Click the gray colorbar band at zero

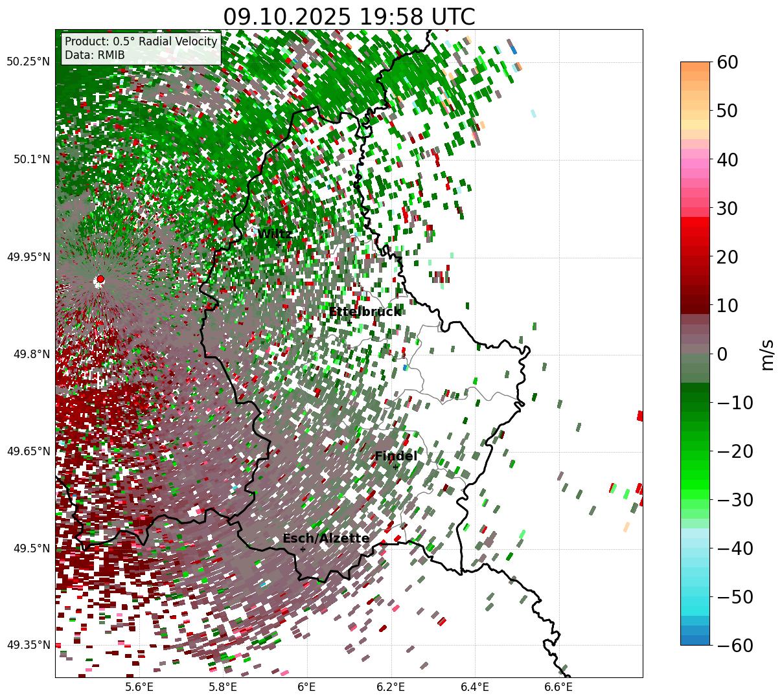click(695, 348)
